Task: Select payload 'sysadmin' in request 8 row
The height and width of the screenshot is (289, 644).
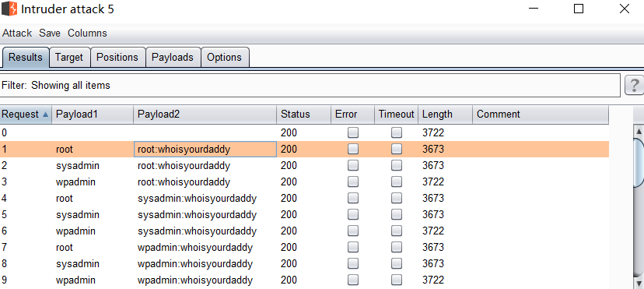Action: pos(78,264)
